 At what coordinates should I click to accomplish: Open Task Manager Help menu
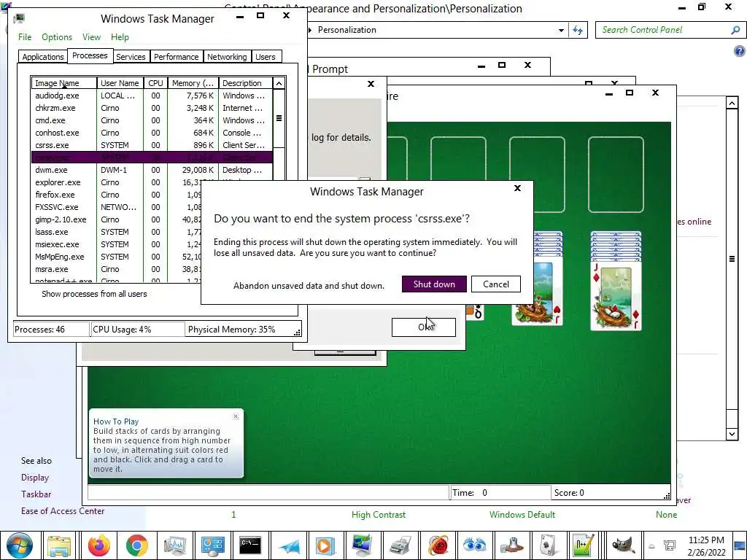pos(120,37)
